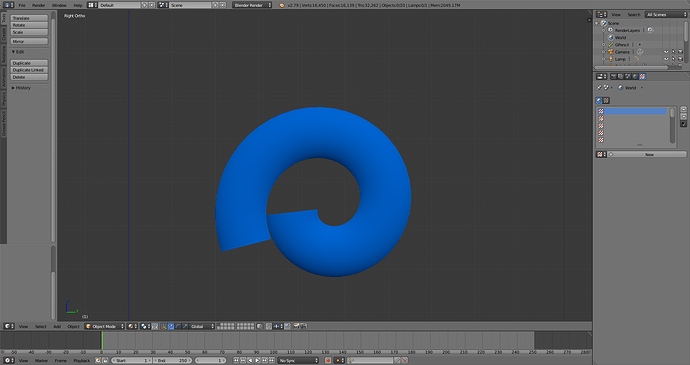Add a new scene with plus button

[x=215, y=5]
